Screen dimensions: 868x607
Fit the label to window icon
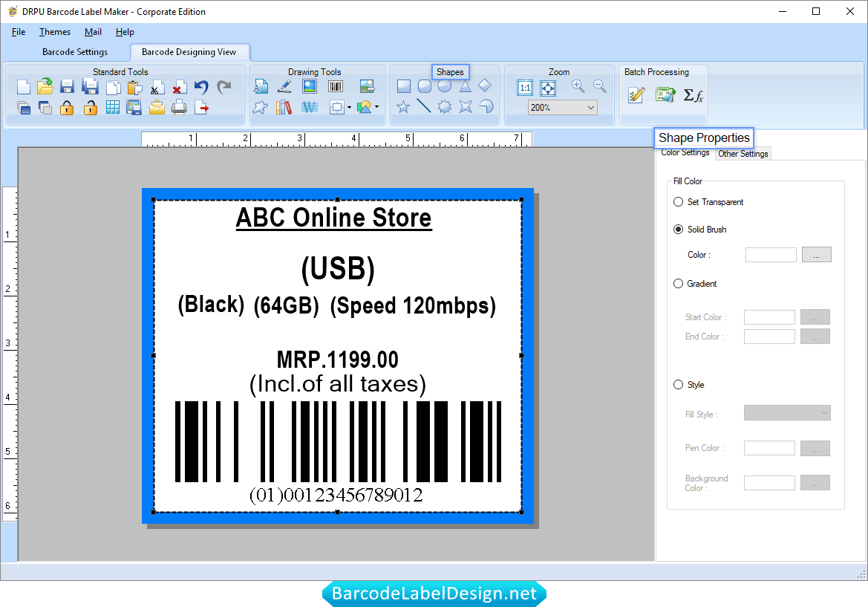(548, 88)
